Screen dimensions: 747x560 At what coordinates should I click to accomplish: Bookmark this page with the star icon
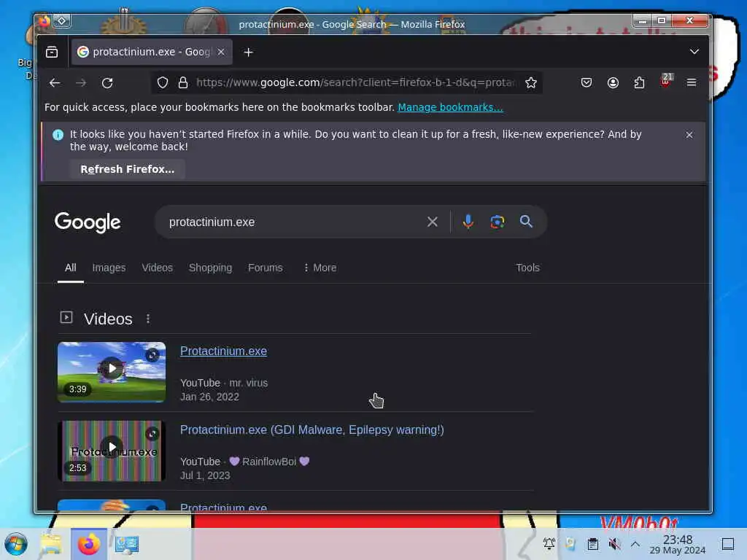click(531, 83)
